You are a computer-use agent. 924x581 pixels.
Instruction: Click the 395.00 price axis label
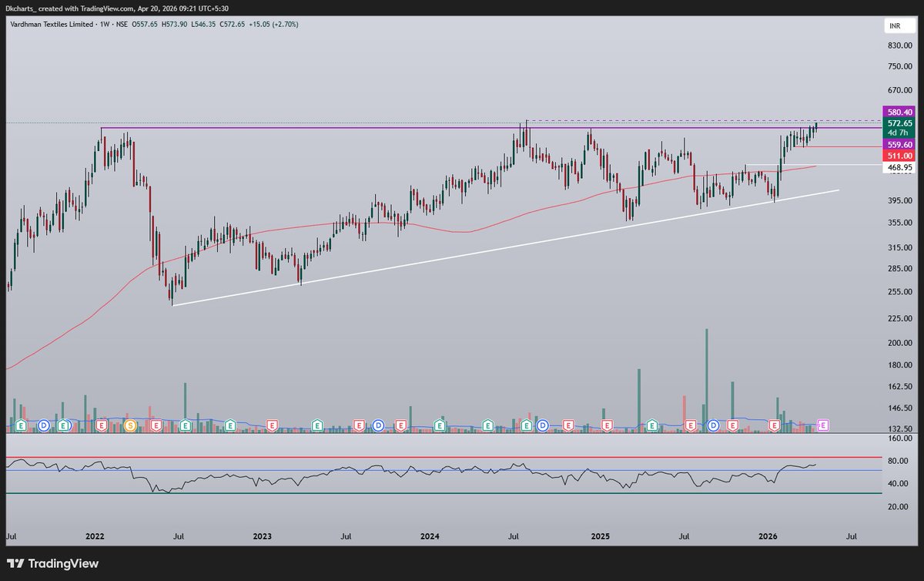point(900,201)
